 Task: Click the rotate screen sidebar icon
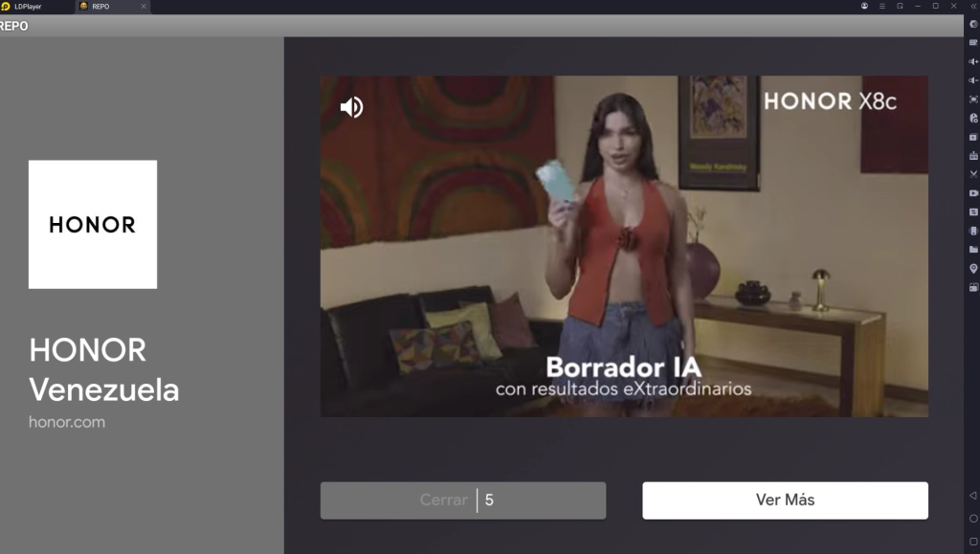click(973, 287)
